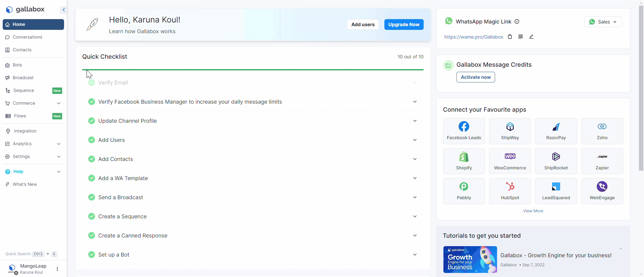The width and height of the screenshot is (644, 277).
Task: Click the Send a Broadcast checkmark
Action: click(x=92, y=197)
